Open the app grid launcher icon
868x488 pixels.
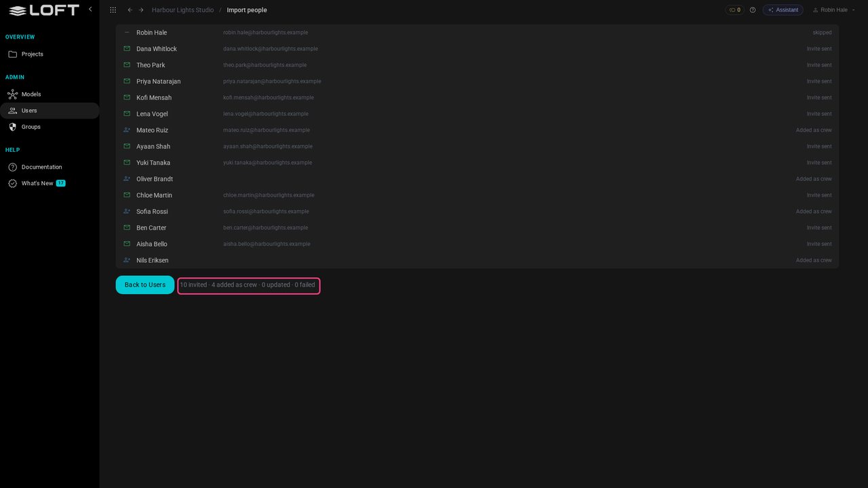(113, 10)
